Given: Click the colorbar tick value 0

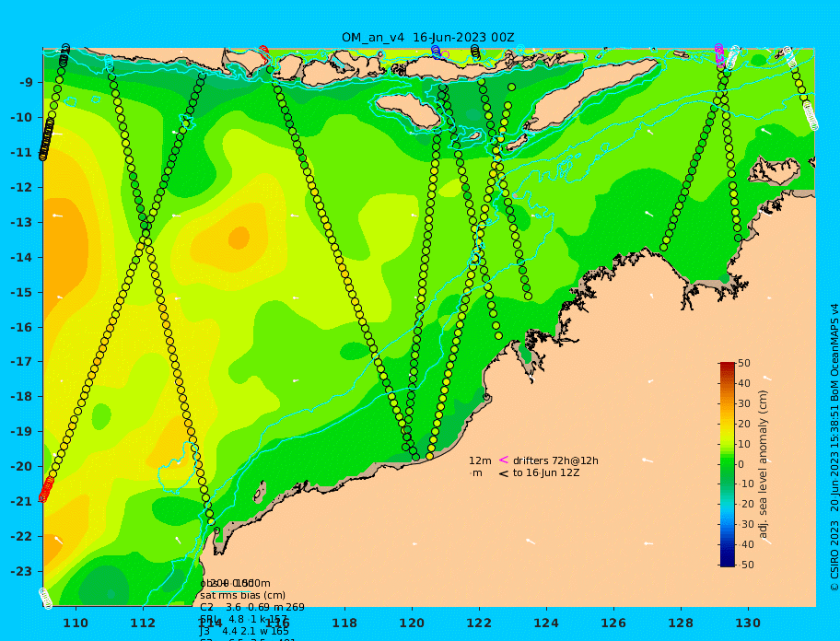Looking at the screenshot, I should [x=741, y=464].
